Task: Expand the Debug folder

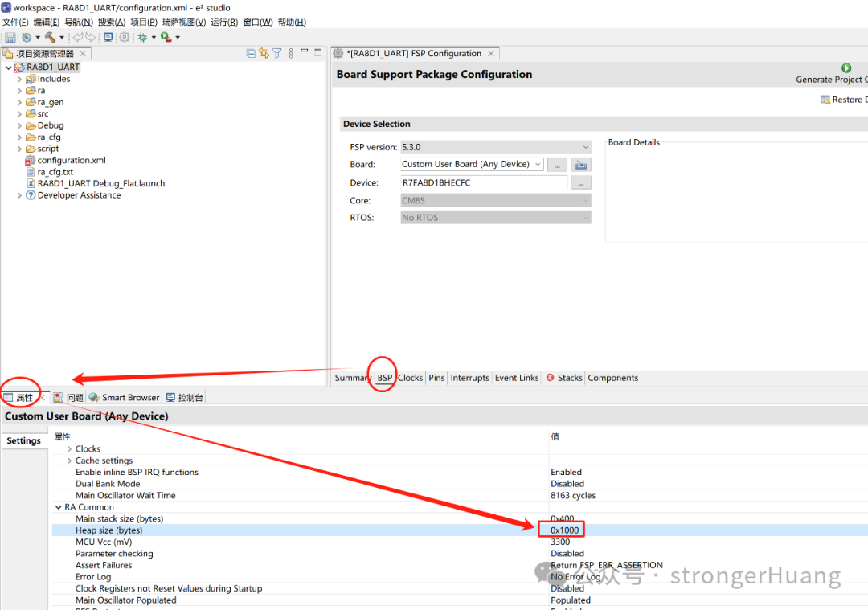Action: [x=19, y=125]
